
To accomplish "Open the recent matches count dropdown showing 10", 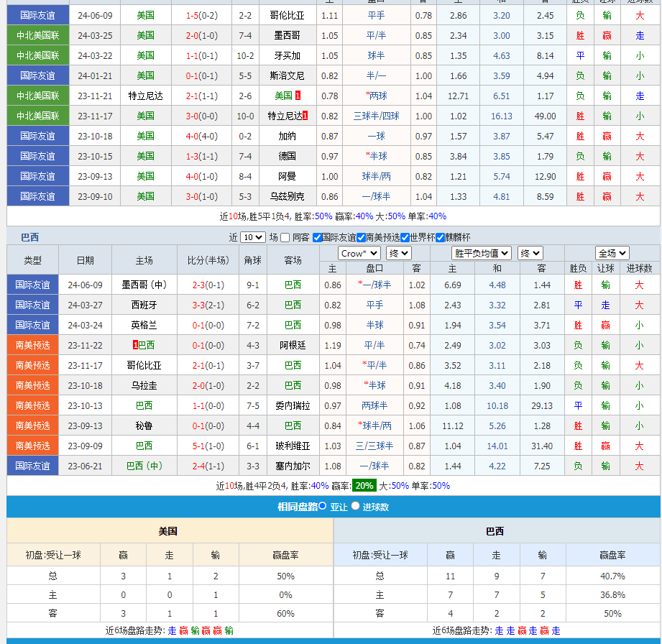I will tap(252, 237).
